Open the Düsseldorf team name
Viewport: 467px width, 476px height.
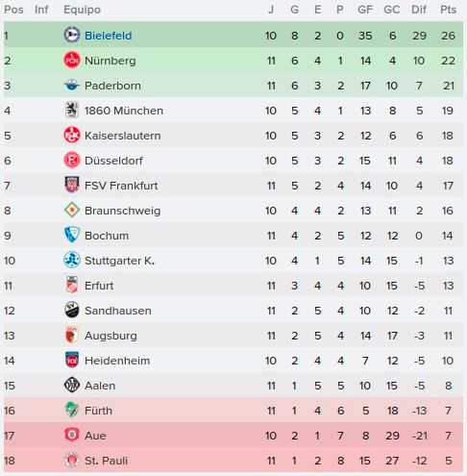113,161
